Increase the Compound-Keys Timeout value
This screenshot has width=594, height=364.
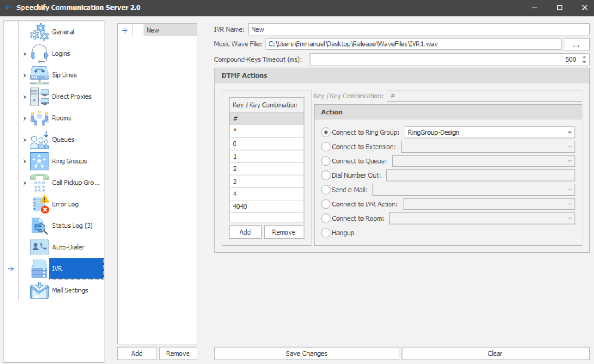pos(584,57)
